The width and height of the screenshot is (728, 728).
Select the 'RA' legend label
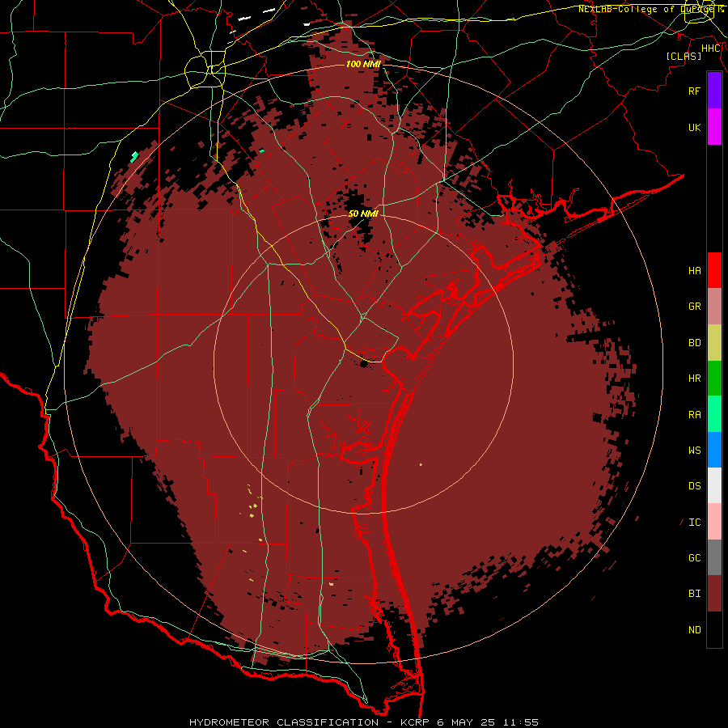coord(694,415)
